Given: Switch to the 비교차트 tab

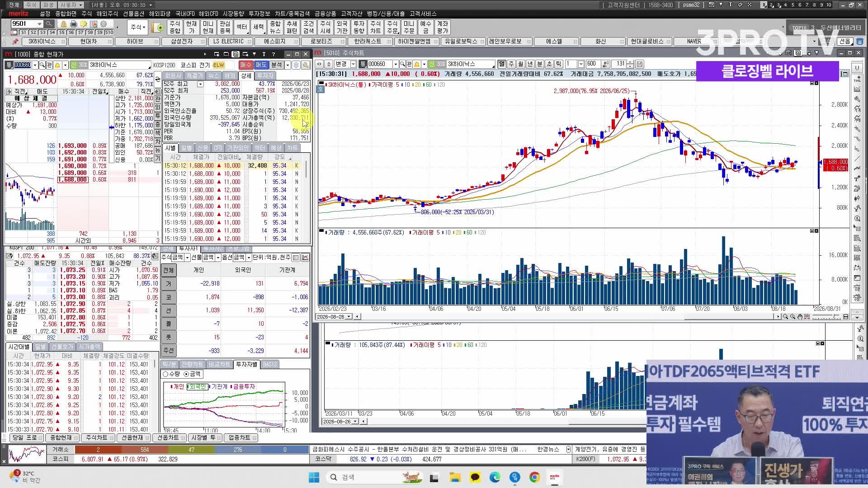Looking at the screenshot, I should (x=219, y=364).
